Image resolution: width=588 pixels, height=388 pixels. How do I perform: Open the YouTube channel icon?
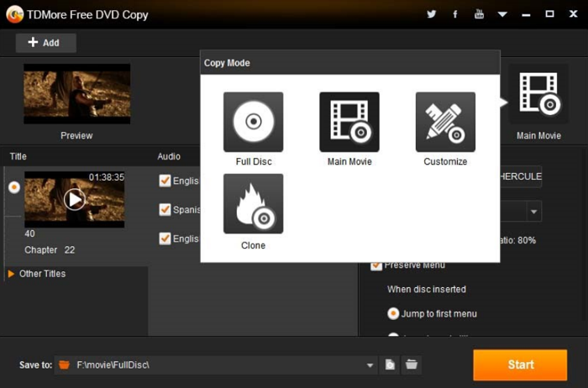(479, 14)
